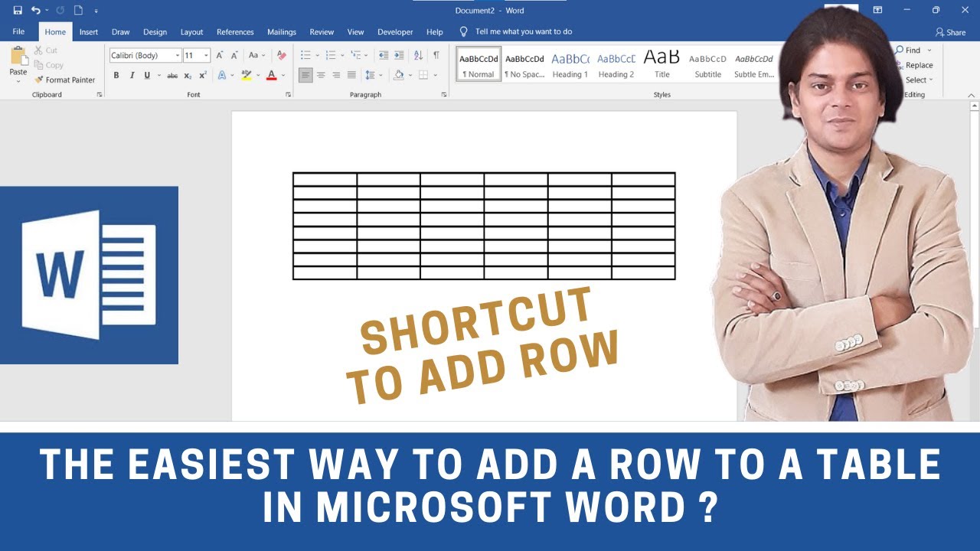Screen dimensions: 980x551
Task: Open the Undo history dropdown arrow
Action: pos(47,11)
